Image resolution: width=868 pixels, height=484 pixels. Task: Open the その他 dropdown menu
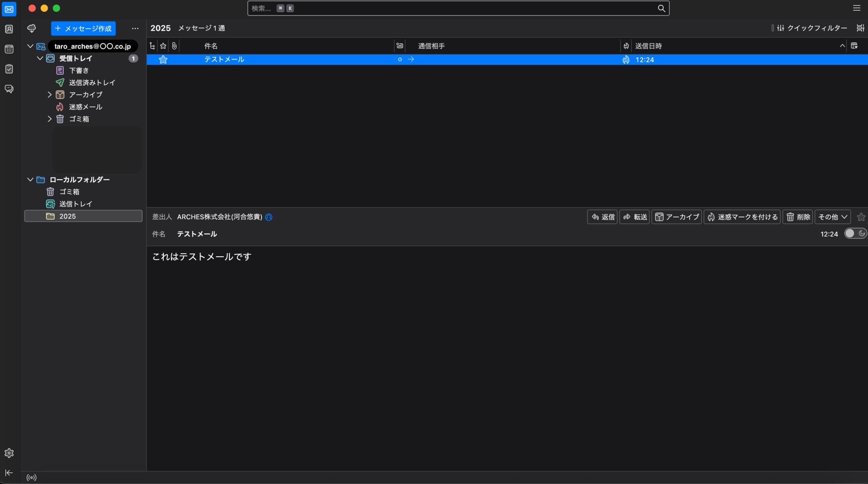coord(832,217)
